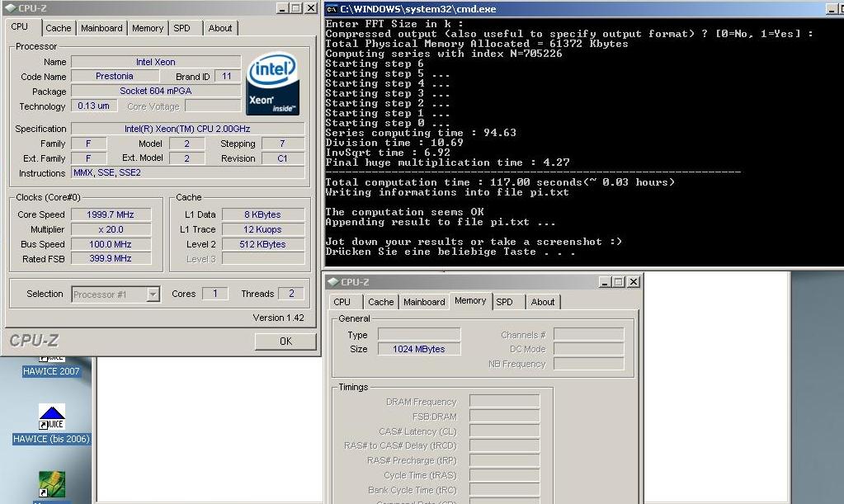Click the Core Speed value 1999.7 MHz
This screenshot has width=844, height=504.
click(111, 214)
